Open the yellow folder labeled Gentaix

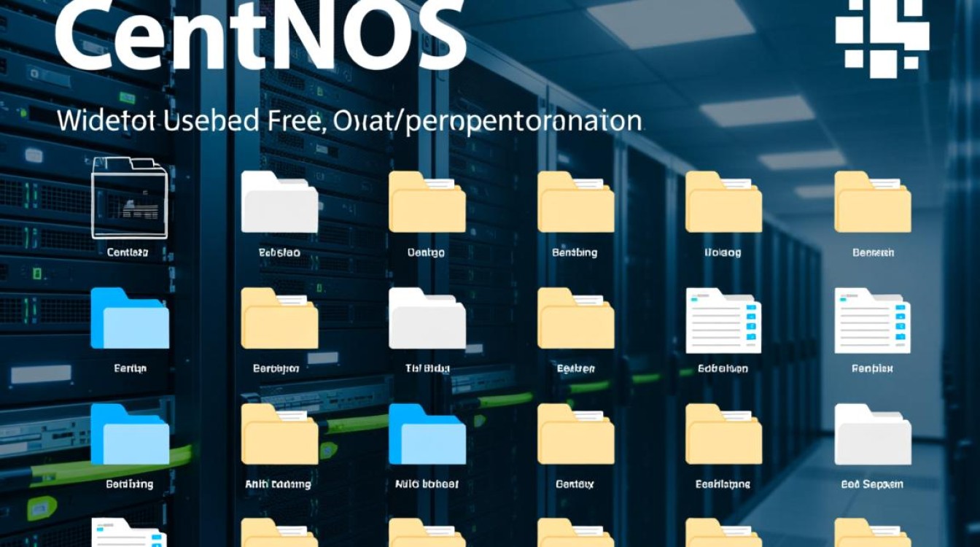(x=576, y=434)
